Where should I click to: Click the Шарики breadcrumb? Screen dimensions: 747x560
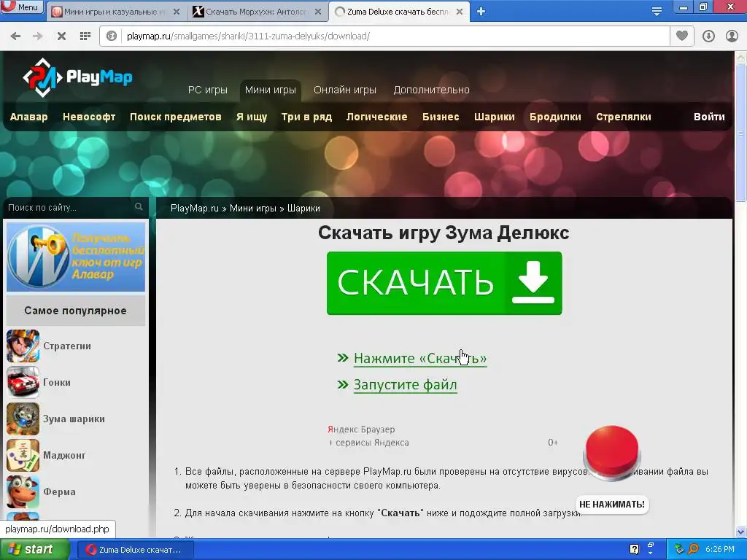pos(303,208)
